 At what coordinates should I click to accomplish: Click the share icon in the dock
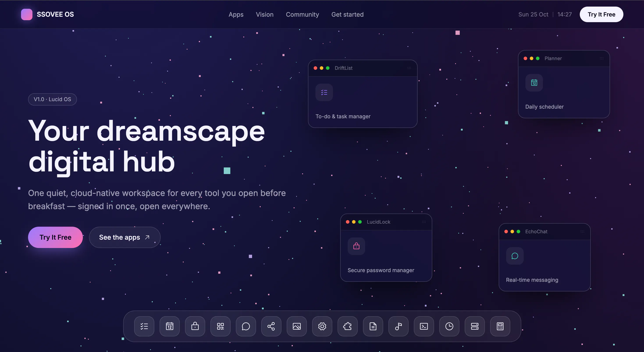coord(271,326)
